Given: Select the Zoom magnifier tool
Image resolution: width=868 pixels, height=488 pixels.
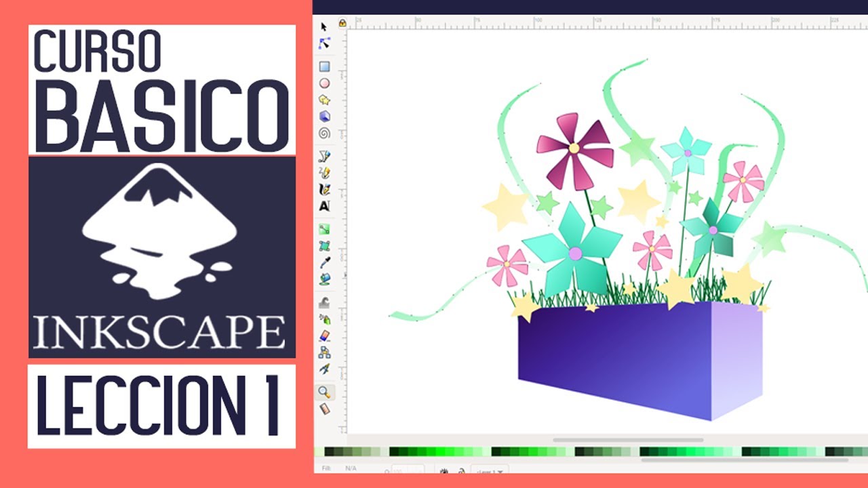Looking at the screenshot, I should [324, 392].
